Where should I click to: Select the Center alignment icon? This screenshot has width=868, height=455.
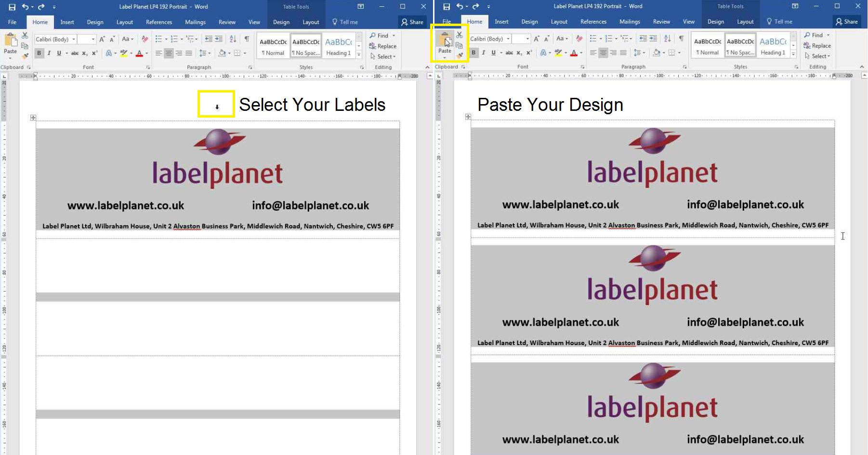[x=168, y=53]
